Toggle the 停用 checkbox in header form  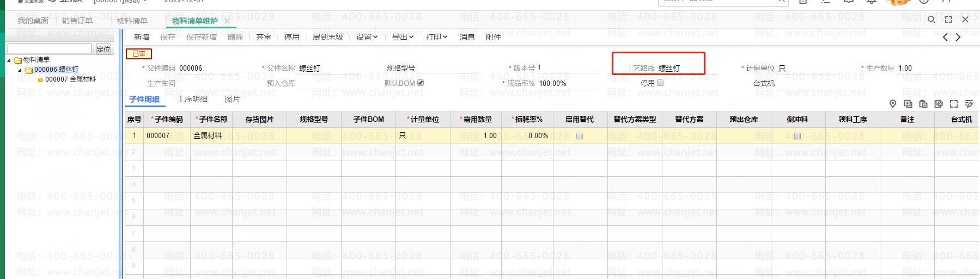pos(660,83)
